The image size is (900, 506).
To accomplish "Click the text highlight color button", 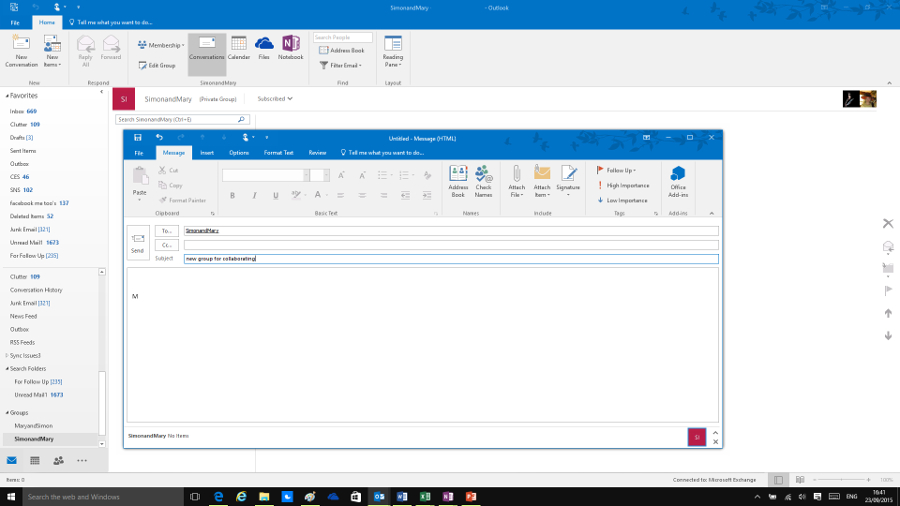I will (296, 196).
